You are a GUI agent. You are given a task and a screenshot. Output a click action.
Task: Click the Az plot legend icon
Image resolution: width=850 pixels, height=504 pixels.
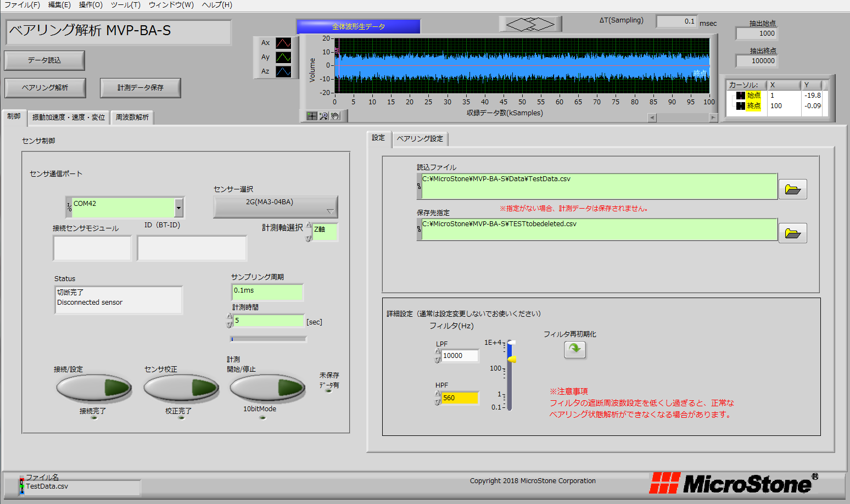283,71
